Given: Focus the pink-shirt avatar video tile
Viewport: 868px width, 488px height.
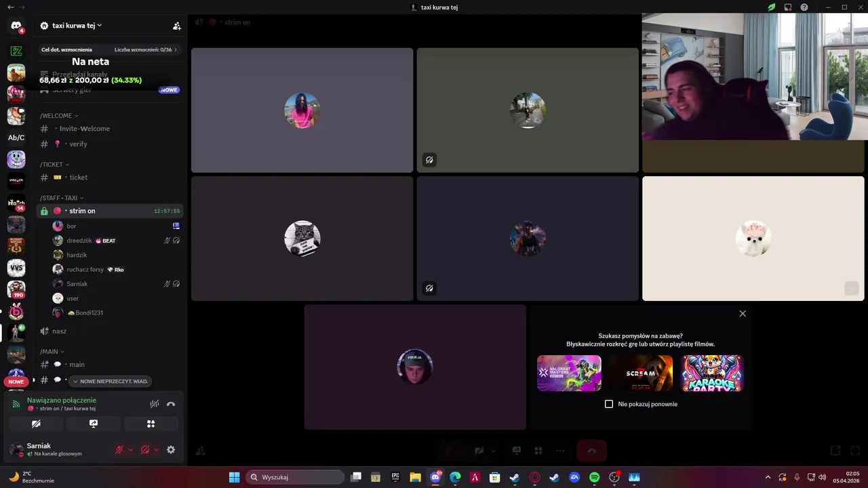Looking at the screenshot, I should coord(302,110).
